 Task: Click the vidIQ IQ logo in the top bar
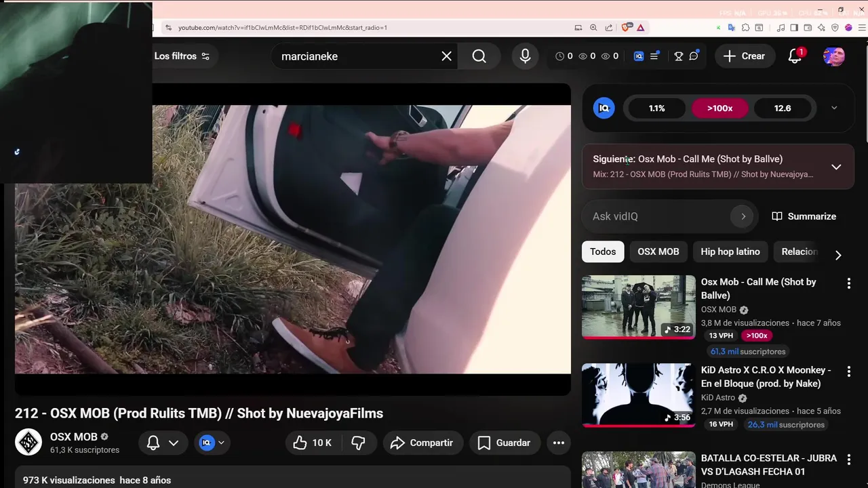(639, 56)
